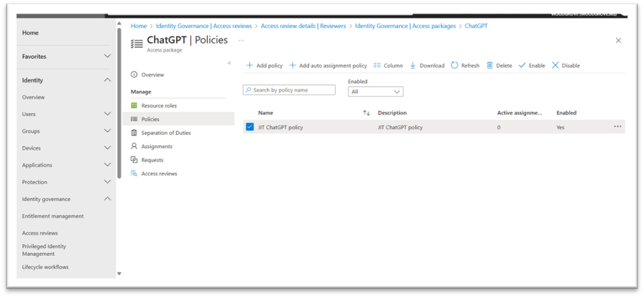This screenshot has width=644, height=297.
Task: Click Home in the left navigation
Action: click(x=31, y=33)
